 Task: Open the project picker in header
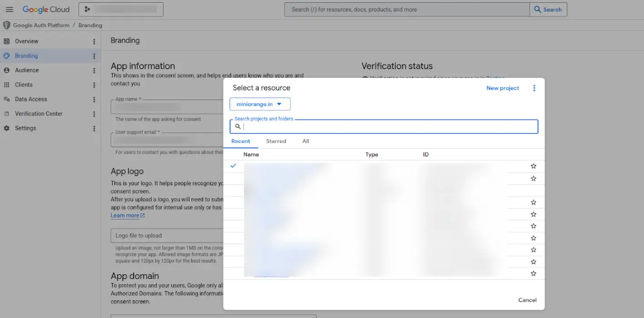(x=121, y=9)
